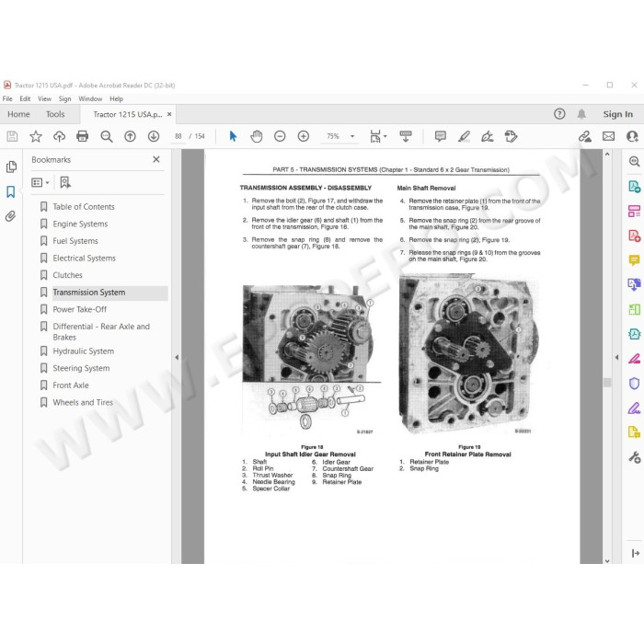
Task: Switch to the Tools tab
Action: (55, 114)
